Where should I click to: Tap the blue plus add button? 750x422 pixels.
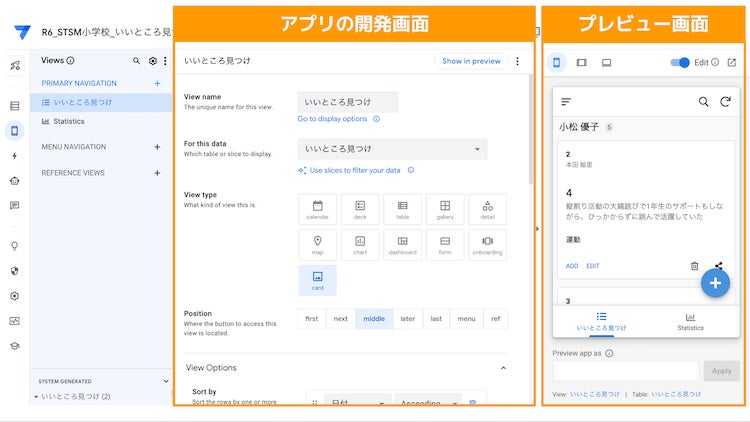click(715, 283)
